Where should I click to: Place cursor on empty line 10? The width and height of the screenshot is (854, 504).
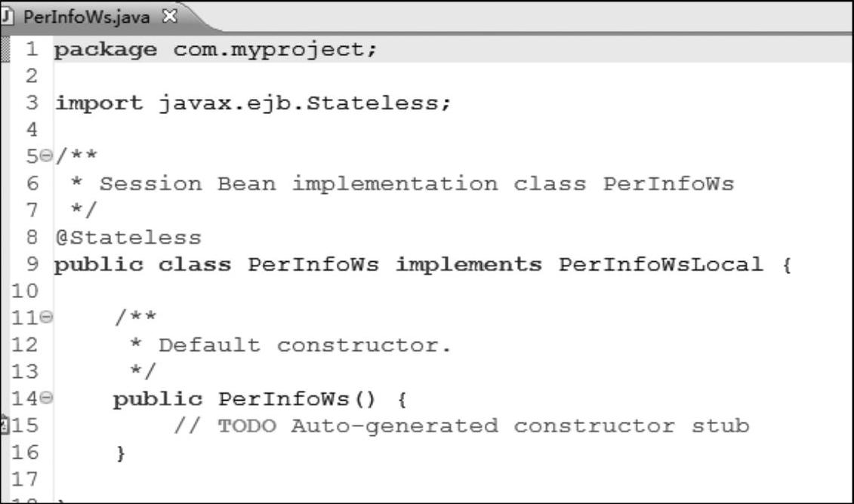click(452, 291)
